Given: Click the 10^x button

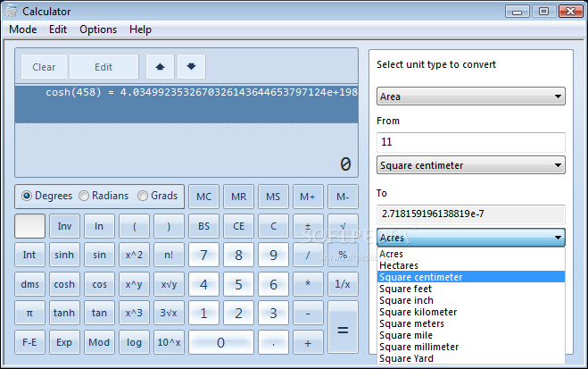Looking at the screenshot, I should click(x=169, y=342).
